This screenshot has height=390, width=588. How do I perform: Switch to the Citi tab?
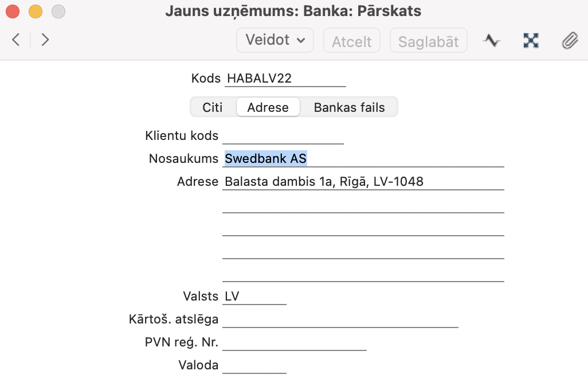[213, 107]
